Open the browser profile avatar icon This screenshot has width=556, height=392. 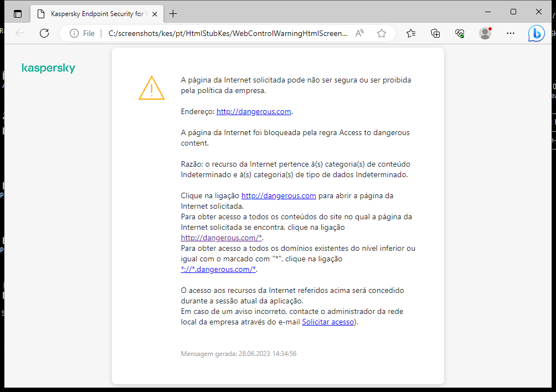(485, 33)
